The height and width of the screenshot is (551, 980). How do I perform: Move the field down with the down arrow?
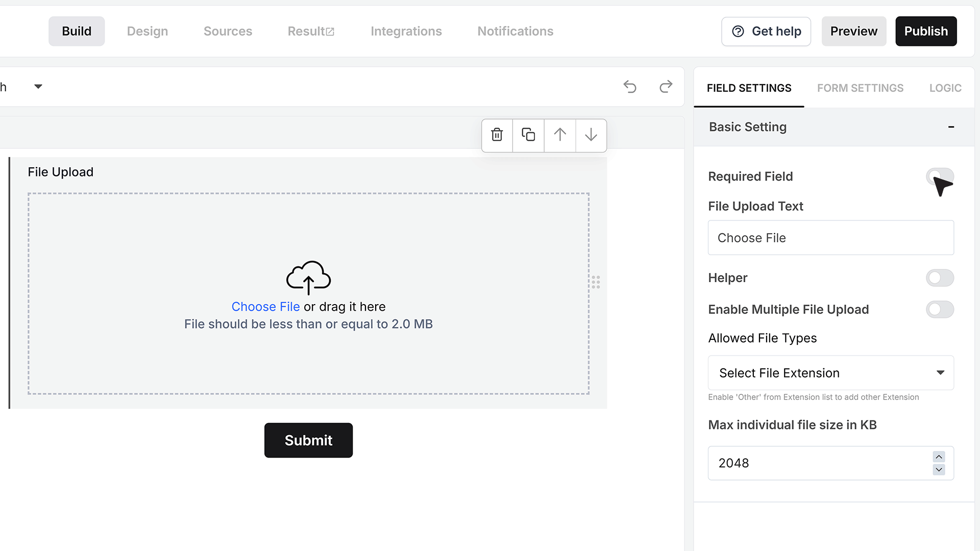[591, 135]
